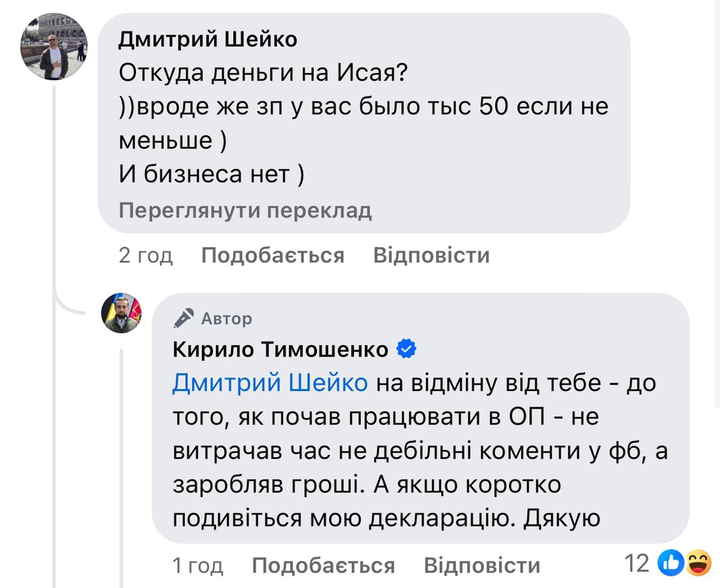
Task: Click Дмитрий Шейко's profile avatar
Action: tap(54, 46)
